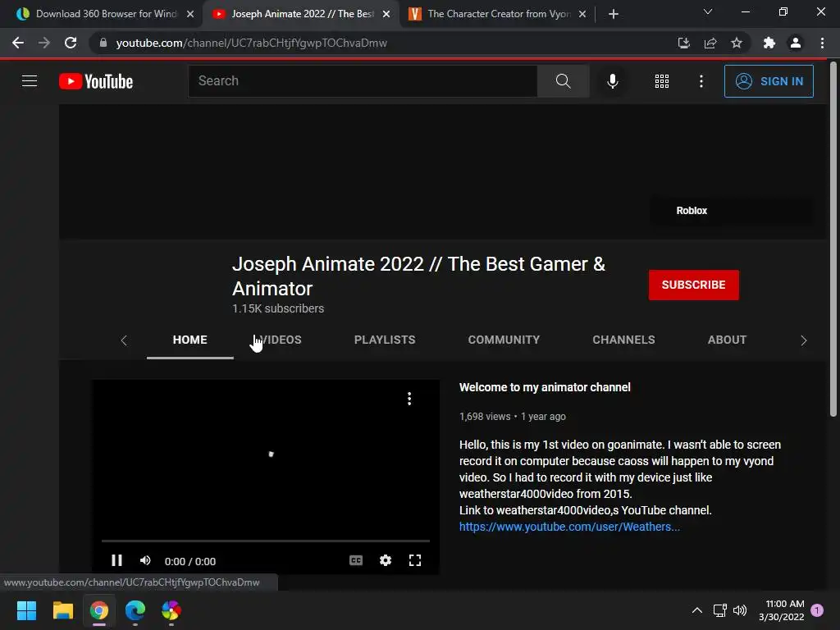
Task: Open the colorful pinwheel app in taskbar
Action: 171,610
